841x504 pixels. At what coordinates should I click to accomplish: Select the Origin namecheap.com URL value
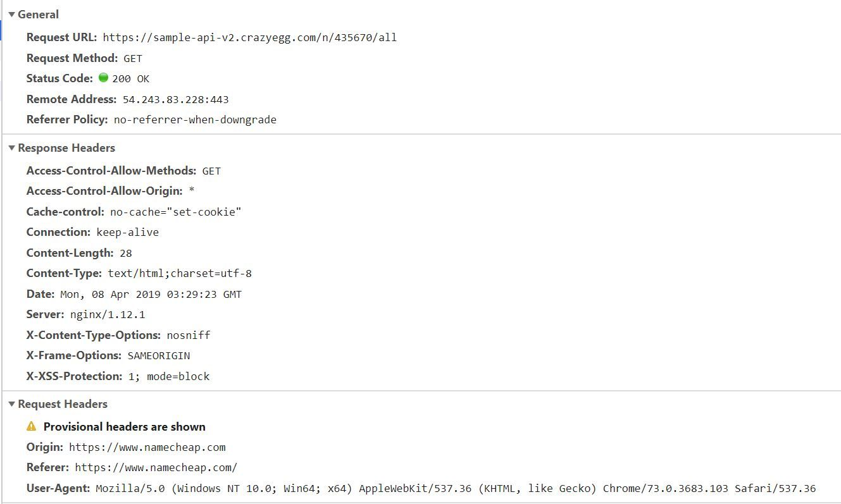pos(147,447)
